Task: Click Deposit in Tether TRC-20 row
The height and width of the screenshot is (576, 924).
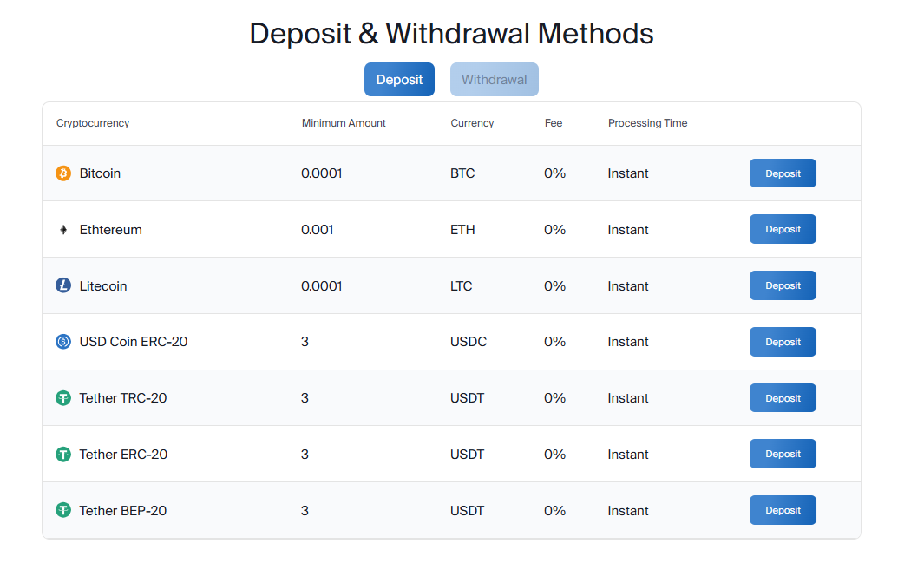Action: [783, 398]
